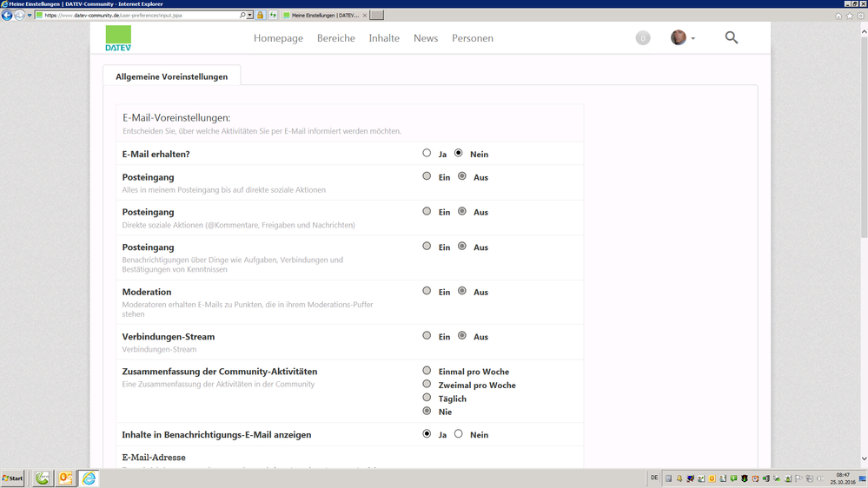Click the speaker volume tray icon
Viewport: 868px width, 488px height.
pos(820,478)
